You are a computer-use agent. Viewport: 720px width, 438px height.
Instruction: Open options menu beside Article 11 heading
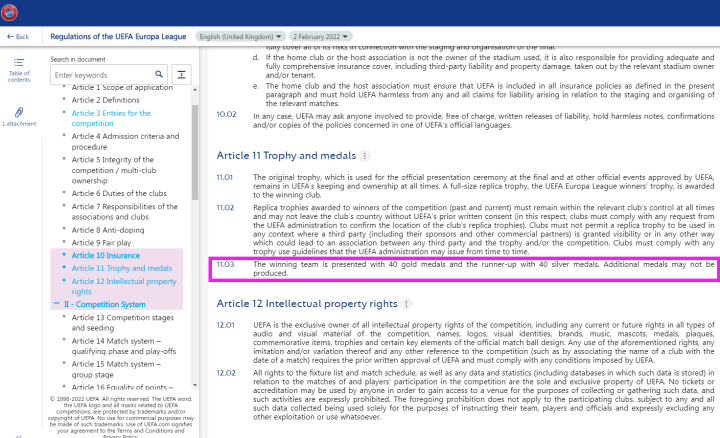(365, 156)
